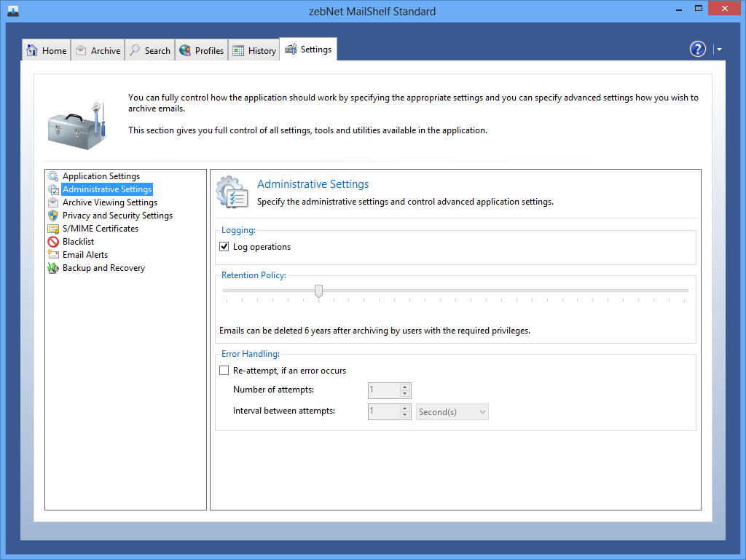Select Application Settings in the sidebar
746x560 pixels.
tap(101, 176)
